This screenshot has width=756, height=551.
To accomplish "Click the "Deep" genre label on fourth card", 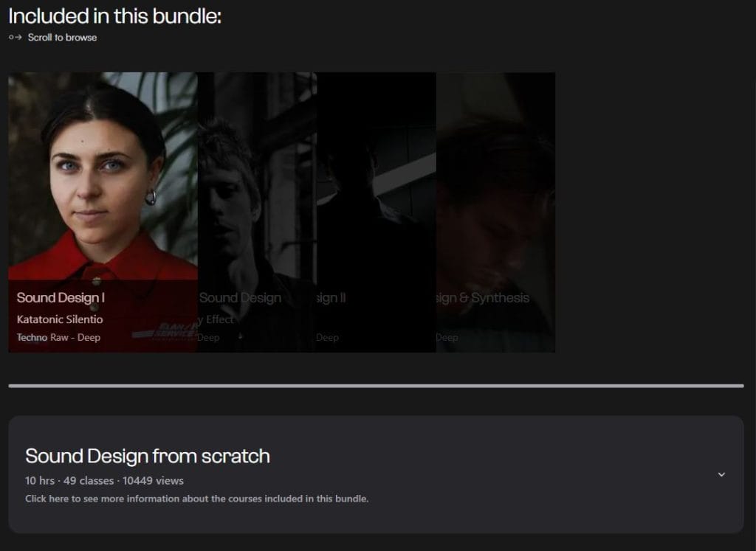I will (447, 337).
